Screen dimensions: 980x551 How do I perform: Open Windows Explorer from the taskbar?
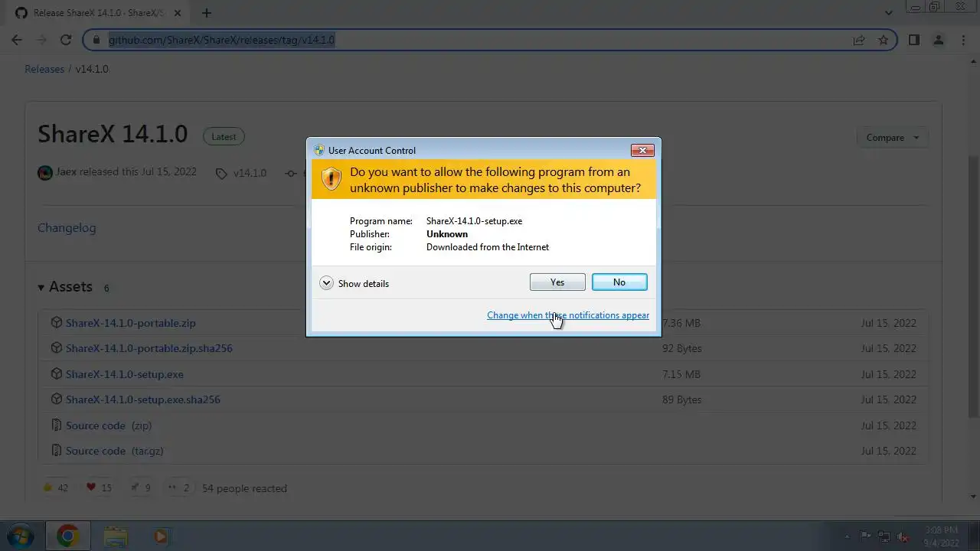tap(116, 536)
